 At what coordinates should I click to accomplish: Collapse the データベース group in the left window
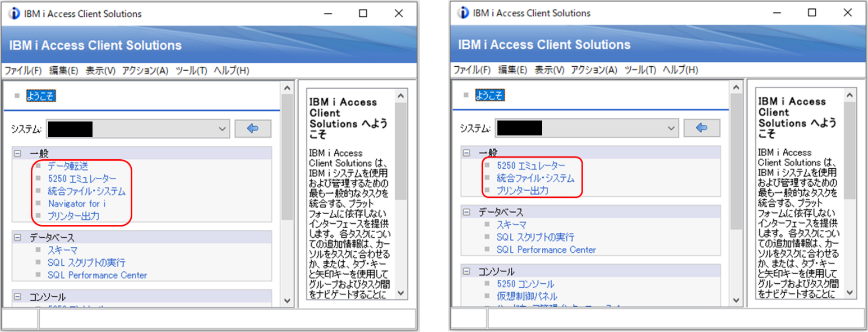17,238
